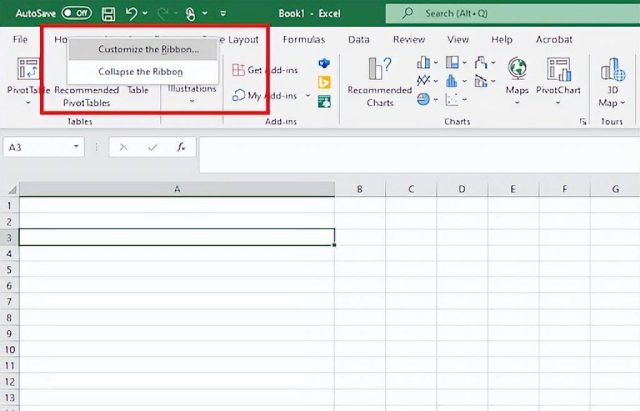Image resolution: width=640 pixels, height=411 pixels.
Task: Click the Undo arrow icon
Action: tap(131, 13)
